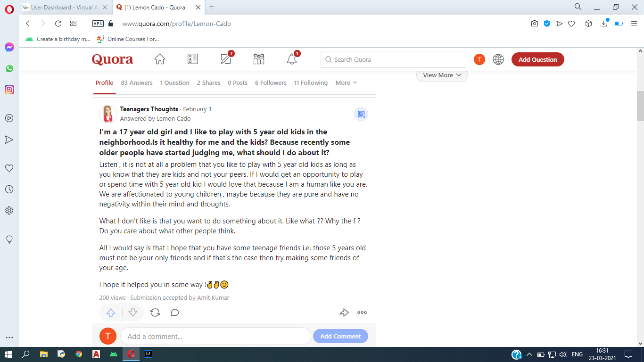Screen dimensions: 644x362
Task: Toggle the heart bookmark icon in address bar
Action: click(x=571, y=24)
